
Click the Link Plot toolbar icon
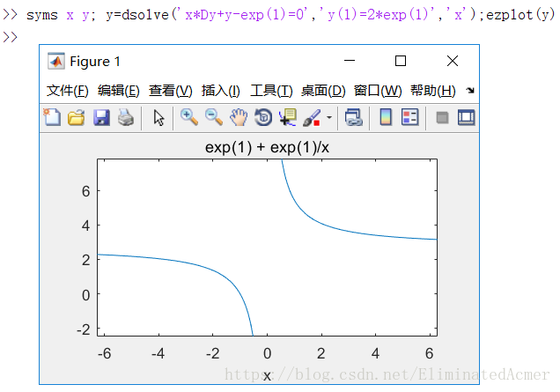[x=354, y=117]
